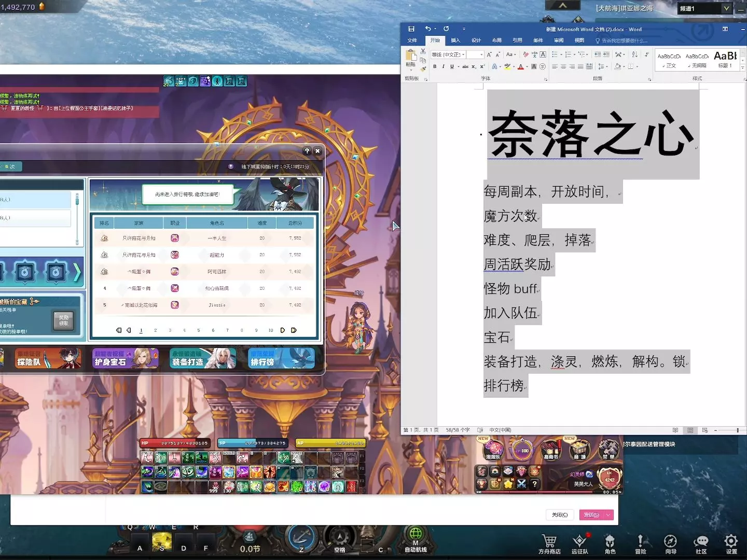Open the font color dropdown arrow
The width and height of the screenshot is (747, 560).
click(x=527, y=66)
